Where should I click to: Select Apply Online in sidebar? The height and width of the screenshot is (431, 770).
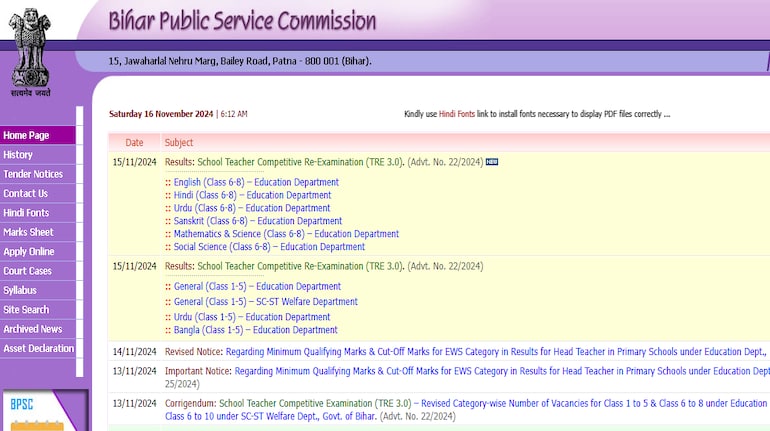(x=38, y=251)
